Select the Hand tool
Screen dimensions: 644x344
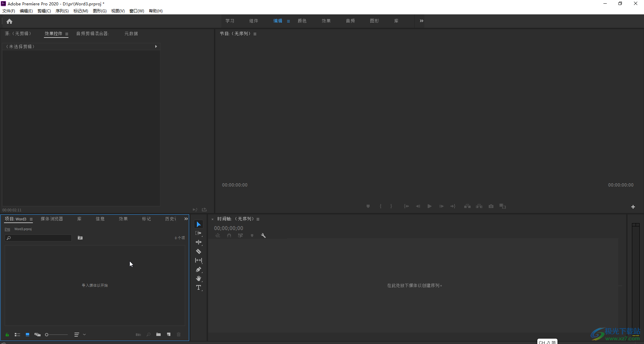[199, 278]
